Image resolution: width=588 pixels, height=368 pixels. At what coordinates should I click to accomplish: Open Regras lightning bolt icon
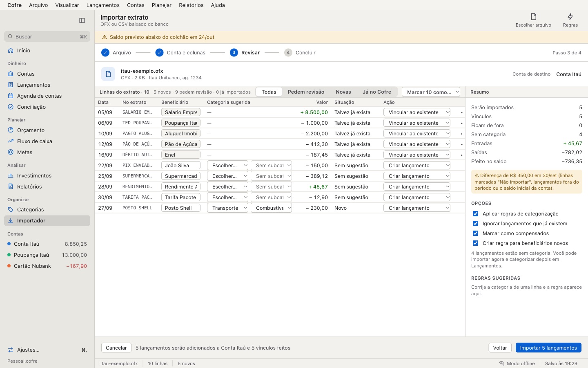(x=570, y=17)
